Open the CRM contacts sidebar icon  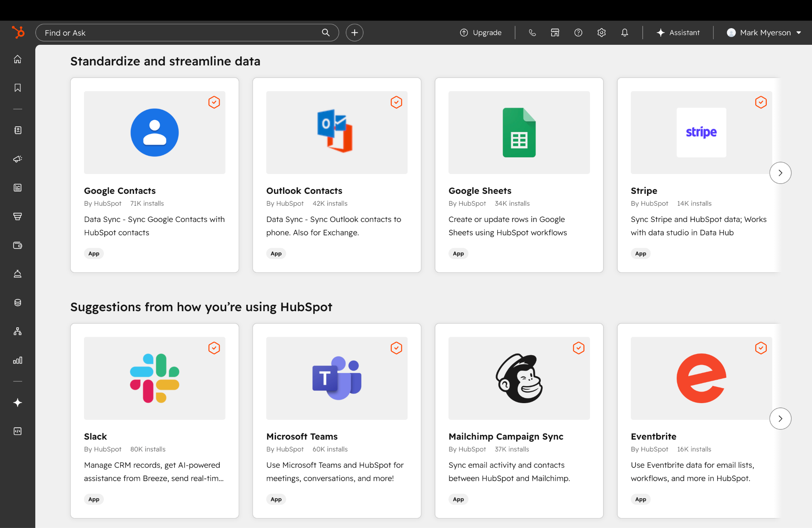coord(17,130)
